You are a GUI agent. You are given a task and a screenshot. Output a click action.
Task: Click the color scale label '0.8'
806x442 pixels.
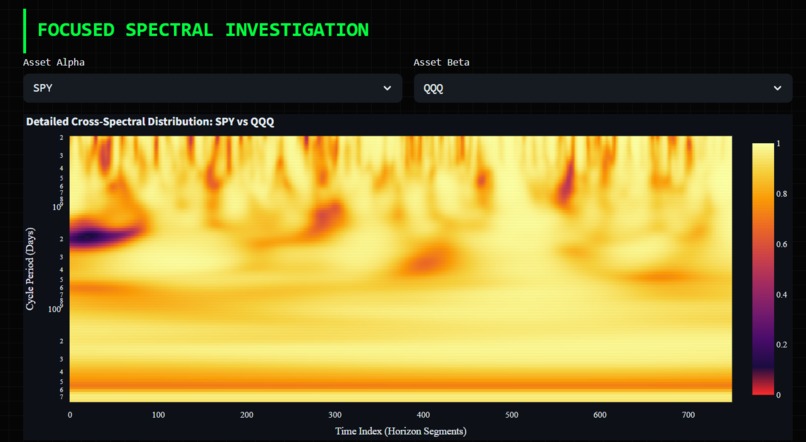(x=781, y=194)
